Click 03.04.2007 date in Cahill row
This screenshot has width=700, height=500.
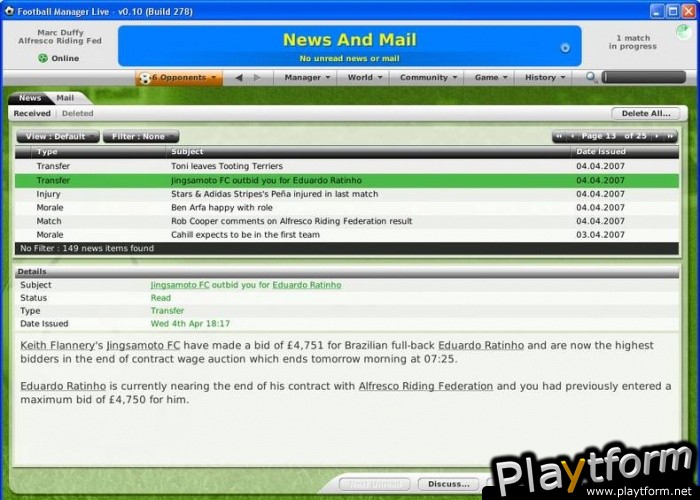coord(600,235)
